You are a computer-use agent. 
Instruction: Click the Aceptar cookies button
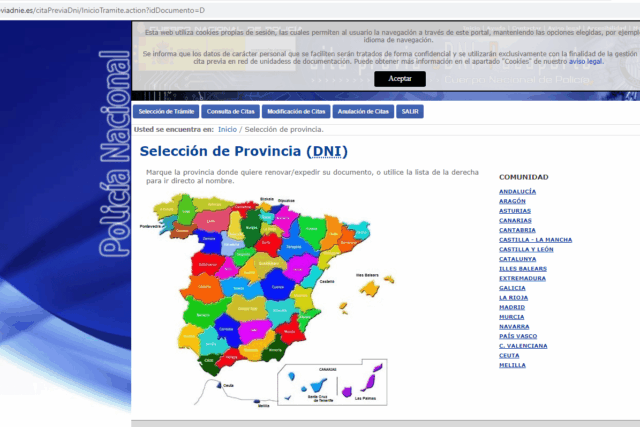click(x=400, y=79)
